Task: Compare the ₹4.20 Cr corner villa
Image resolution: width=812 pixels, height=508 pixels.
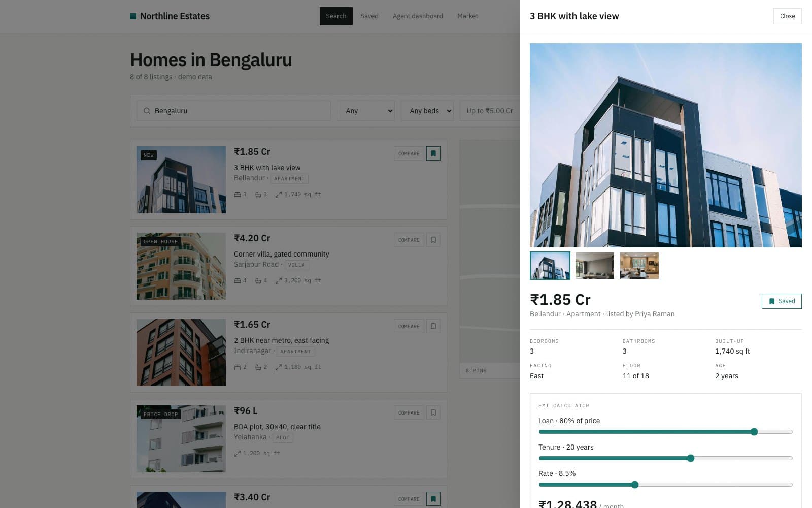Action: [x=409, y=240]
